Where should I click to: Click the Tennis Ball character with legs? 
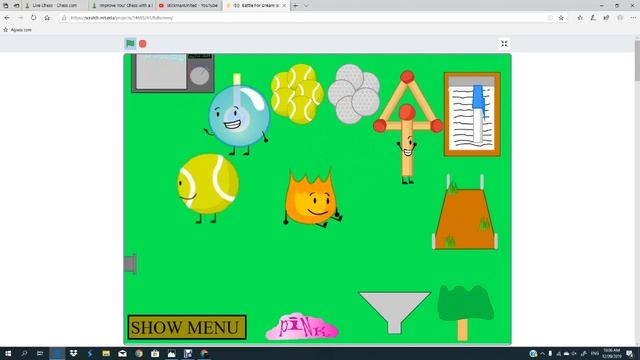208,188
